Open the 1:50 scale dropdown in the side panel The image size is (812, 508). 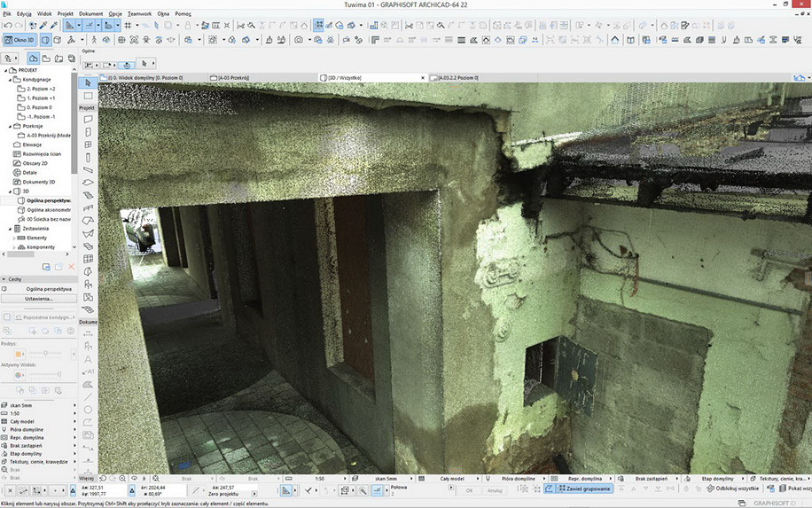(x=35, y=413)
